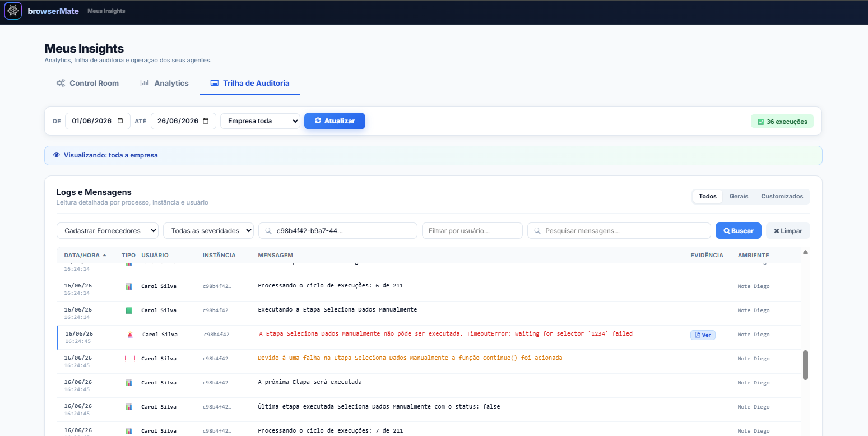Open the Trilha de Auditoria tab
The height and width of the screenshot is (436, 868).
click(x=250, y=83)
